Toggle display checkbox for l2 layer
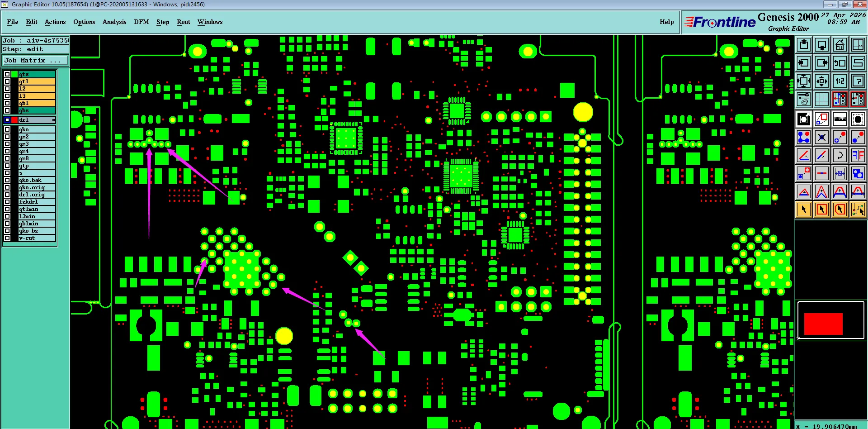 [7, 89]
